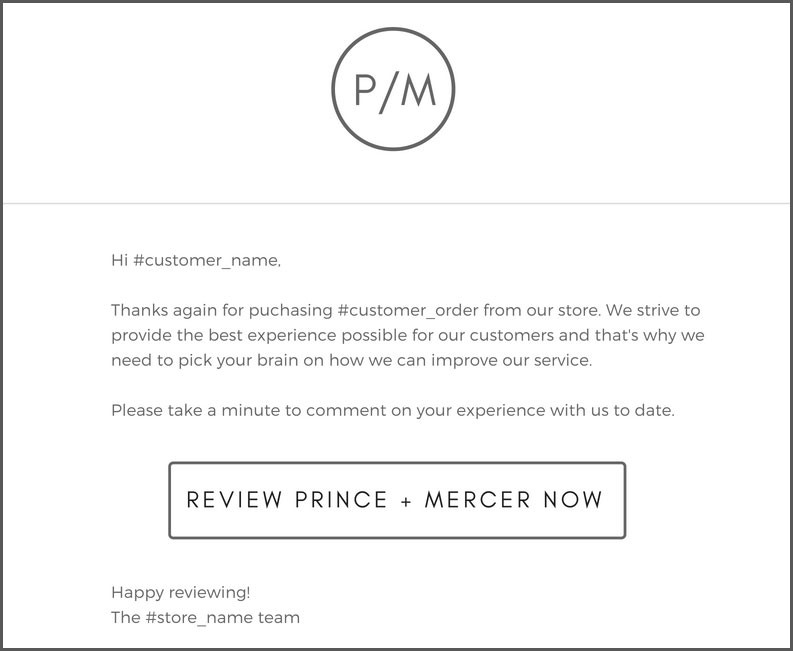Click the "Happy reviewing!" closing line
Image resolution: width=793 pixels, height=651 pixels.
[x=180, y=593]
